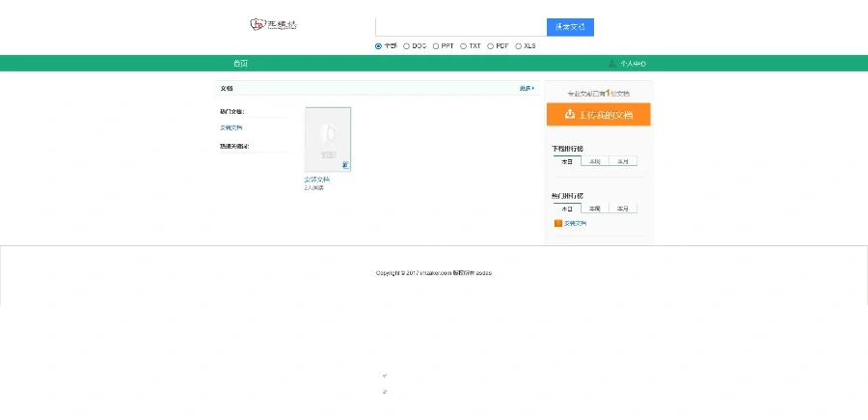
Task: Select the DOC file type radio button
Action: click(x=407, y=45)
